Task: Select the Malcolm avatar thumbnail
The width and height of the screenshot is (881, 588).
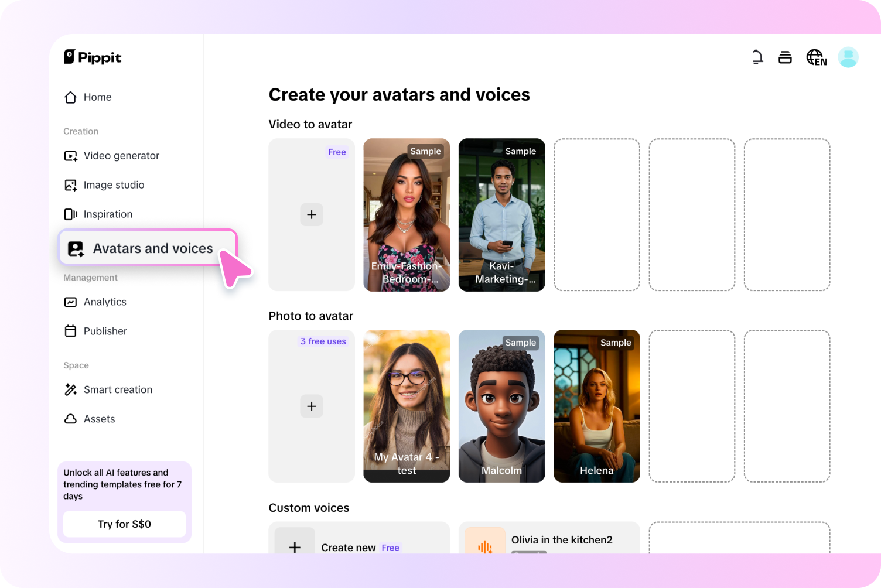Action: pyautogui.click(x=501, y=406)
